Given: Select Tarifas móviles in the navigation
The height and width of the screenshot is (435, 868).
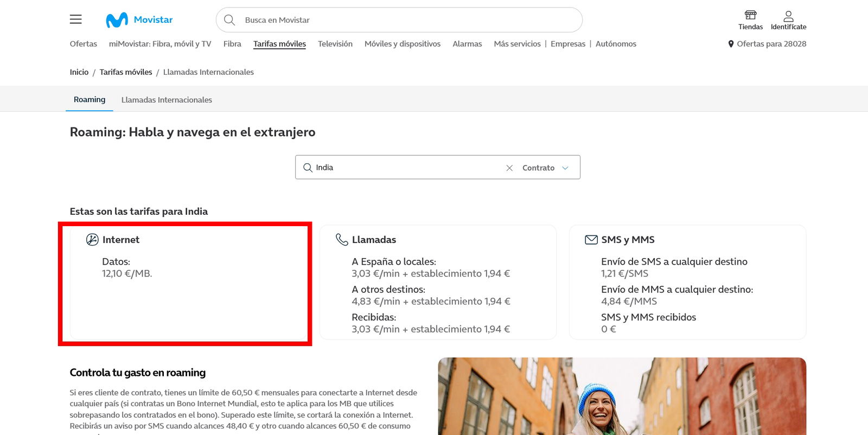Looking at the screenshot, I should tap(279, 44).
